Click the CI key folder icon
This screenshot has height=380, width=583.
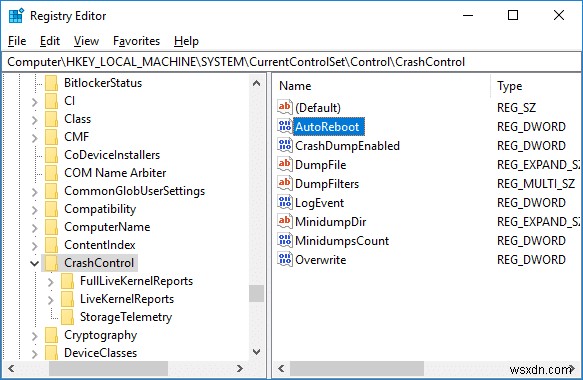[x=51, y=101]
